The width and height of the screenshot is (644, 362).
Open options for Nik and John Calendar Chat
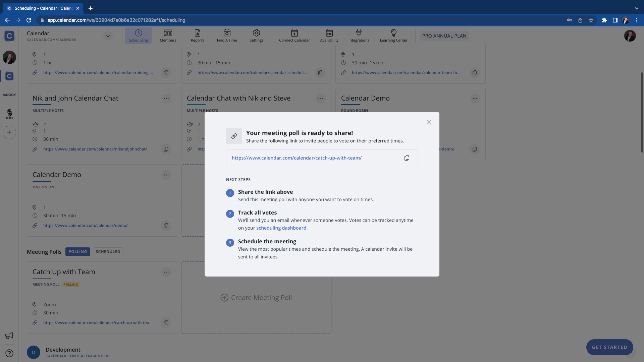166,99
